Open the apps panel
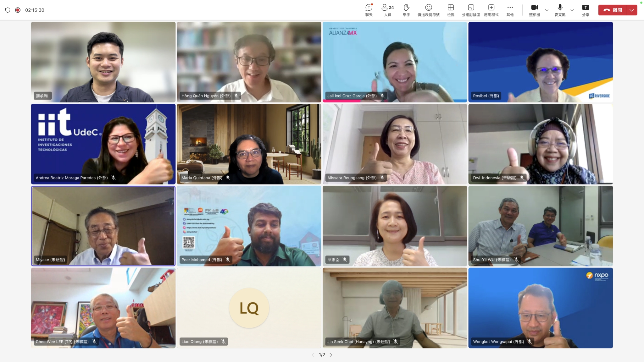 [x=491, y=10]
